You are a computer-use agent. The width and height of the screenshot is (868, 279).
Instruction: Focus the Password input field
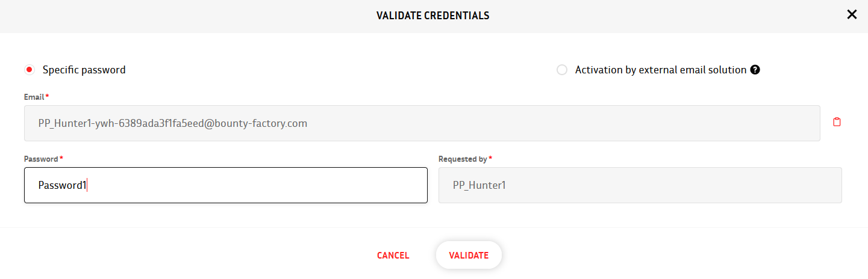(x=226, y=185)
